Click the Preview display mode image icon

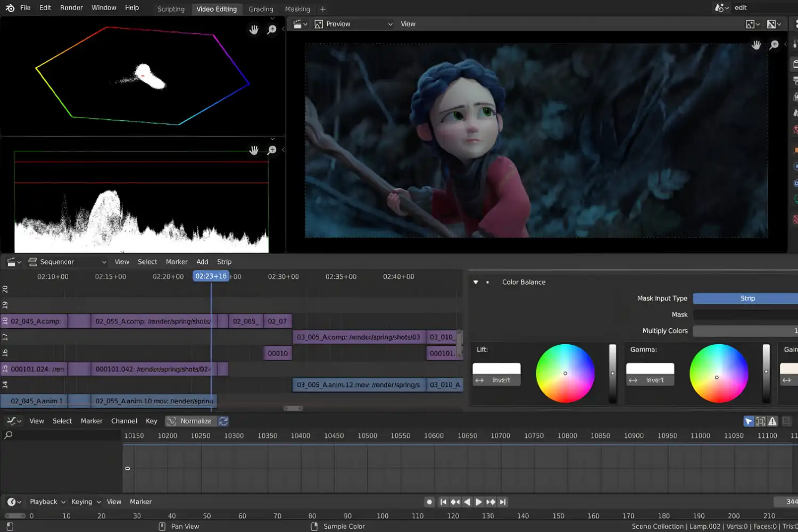click(x=319, y=24)
